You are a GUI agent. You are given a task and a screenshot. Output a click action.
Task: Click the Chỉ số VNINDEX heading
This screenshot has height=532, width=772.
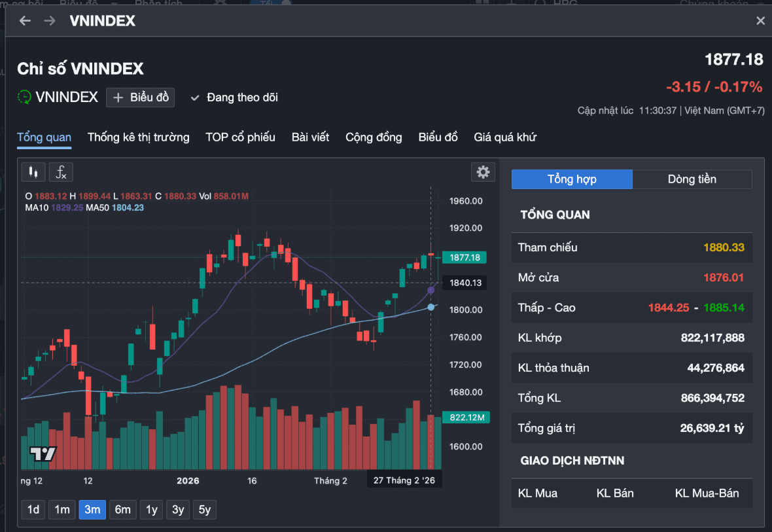(80, 69)
